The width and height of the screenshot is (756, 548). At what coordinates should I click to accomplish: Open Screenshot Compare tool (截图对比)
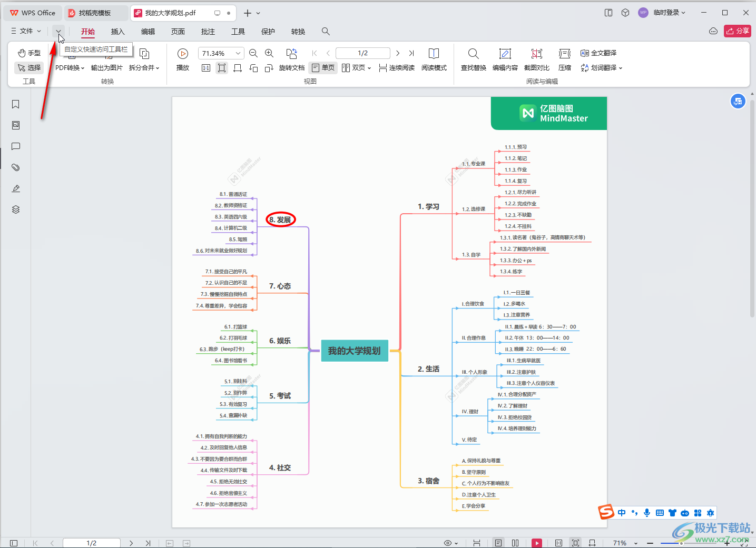click(x=537, y=60)
